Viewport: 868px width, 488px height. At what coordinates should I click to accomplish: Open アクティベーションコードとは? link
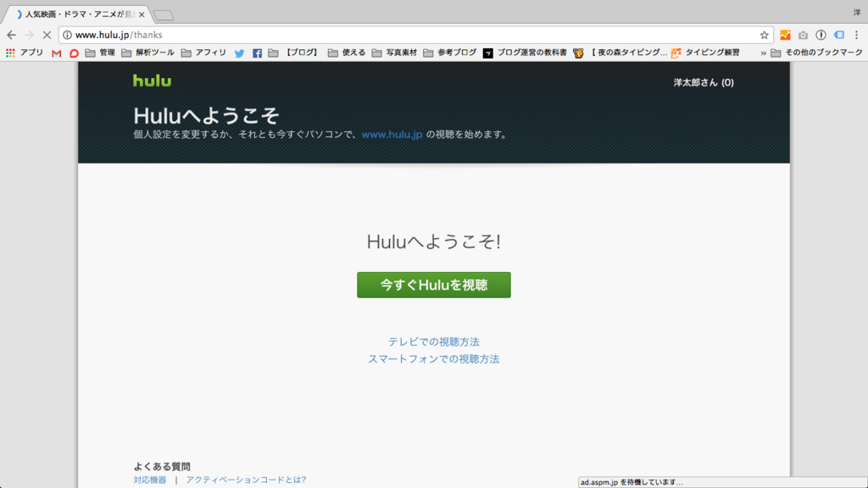click(246, 480)
